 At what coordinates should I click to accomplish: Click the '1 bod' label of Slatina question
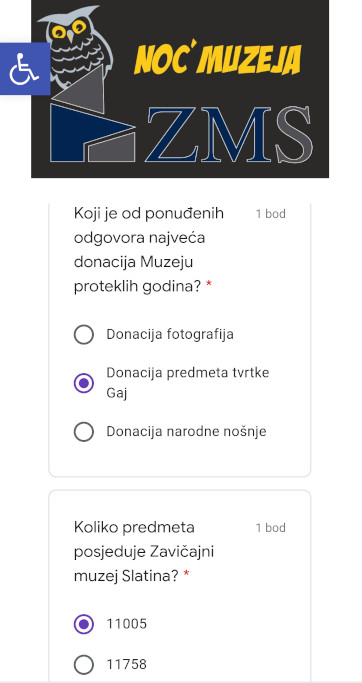271,528
